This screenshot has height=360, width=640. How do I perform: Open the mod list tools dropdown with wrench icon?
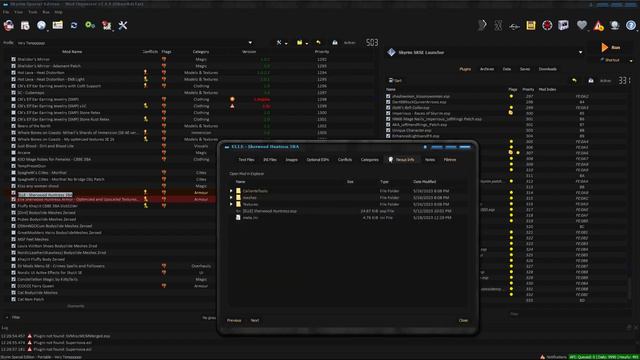[x=281, y=42]
